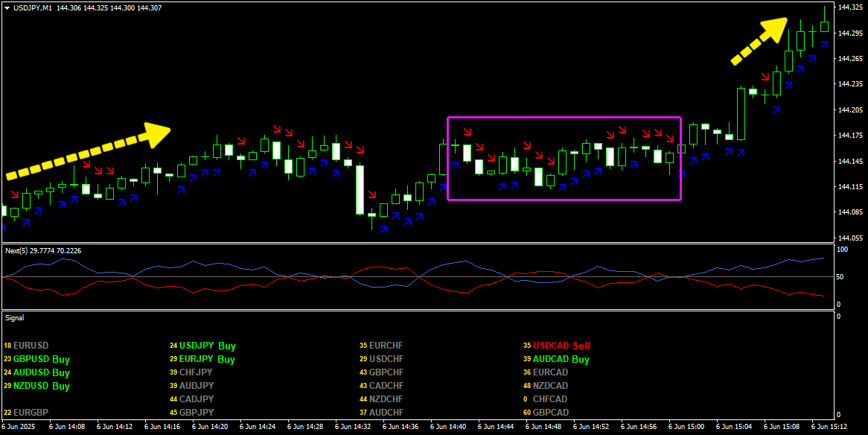Click the 6 Jun 15:00 time axis label
868x435 pixels.
tap(685, 428)
